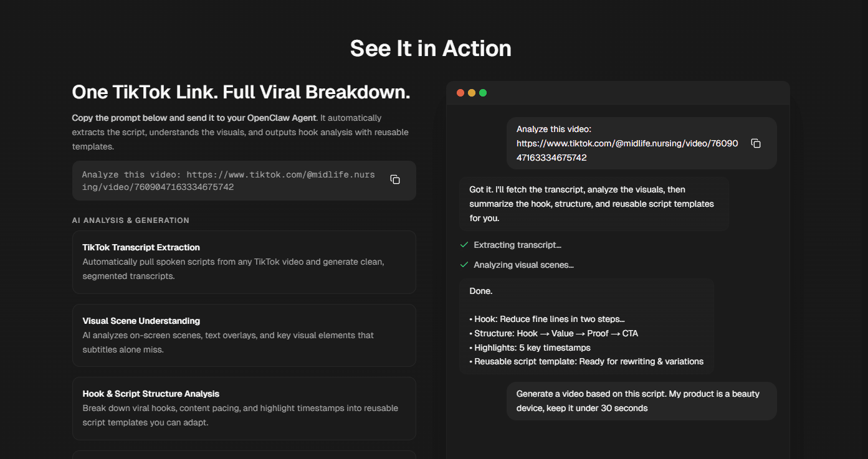The width and height of the screenshot is (868, 459).
Task: Select the 'Generate a video' message bubble
Action: (x=641, y=401)
